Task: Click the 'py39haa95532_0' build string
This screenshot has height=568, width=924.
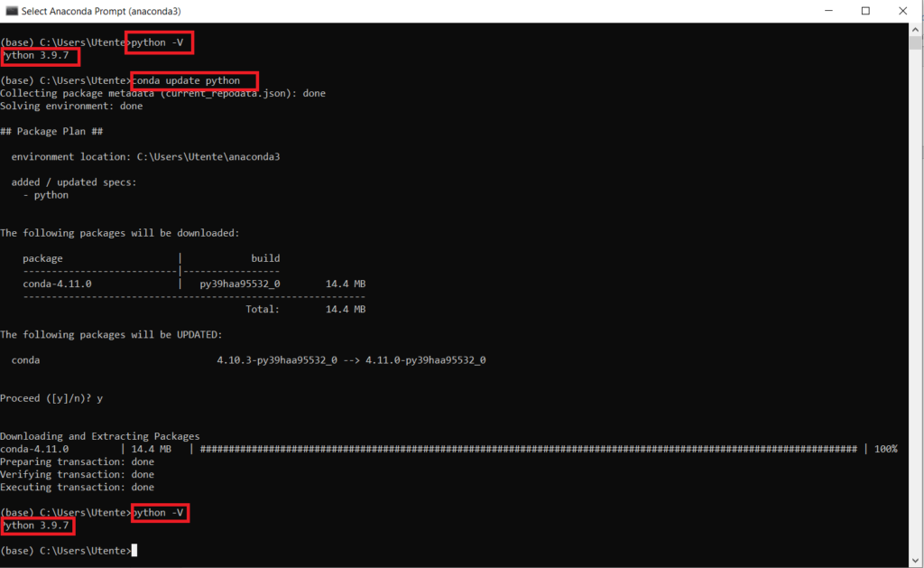Action: click(239, 283)
